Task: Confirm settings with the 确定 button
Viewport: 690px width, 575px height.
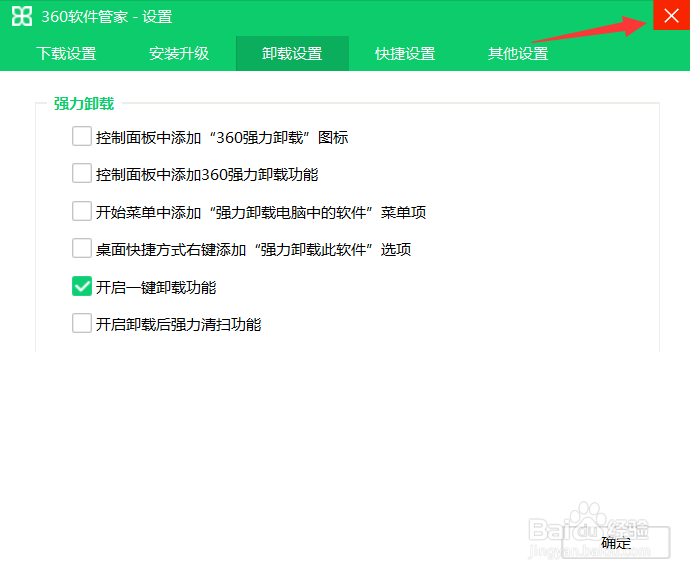Action: pos(616,543)
